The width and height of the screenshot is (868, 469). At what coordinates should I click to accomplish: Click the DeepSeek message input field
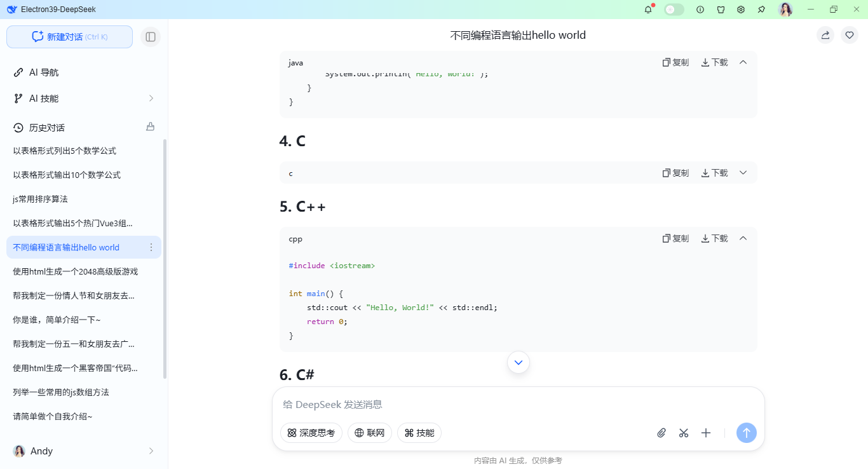[445, 404]
